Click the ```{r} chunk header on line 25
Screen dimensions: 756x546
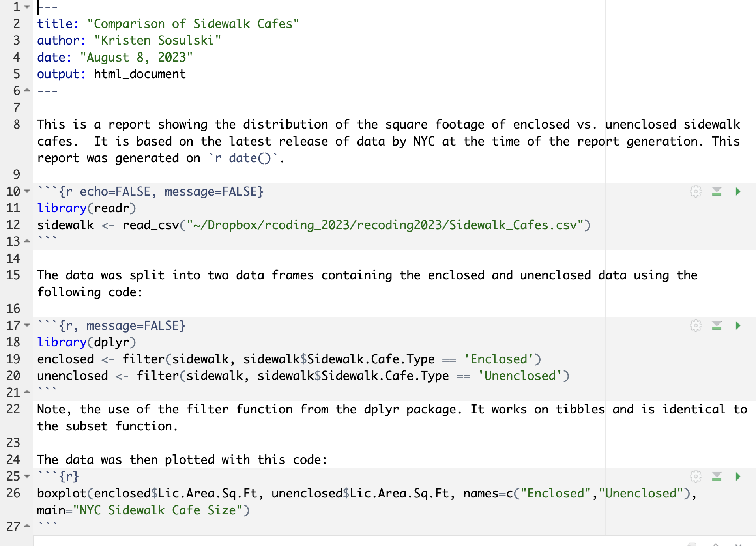tap(58, 477)
